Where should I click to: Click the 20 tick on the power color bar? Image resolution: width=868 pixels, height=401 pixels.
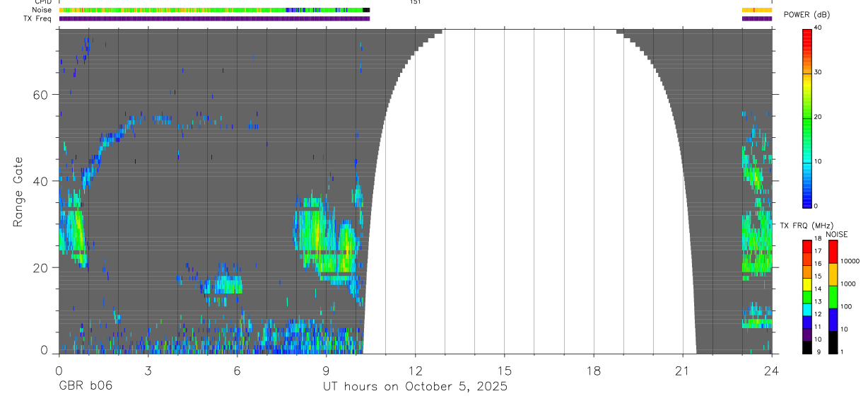[x=818, y=117]
